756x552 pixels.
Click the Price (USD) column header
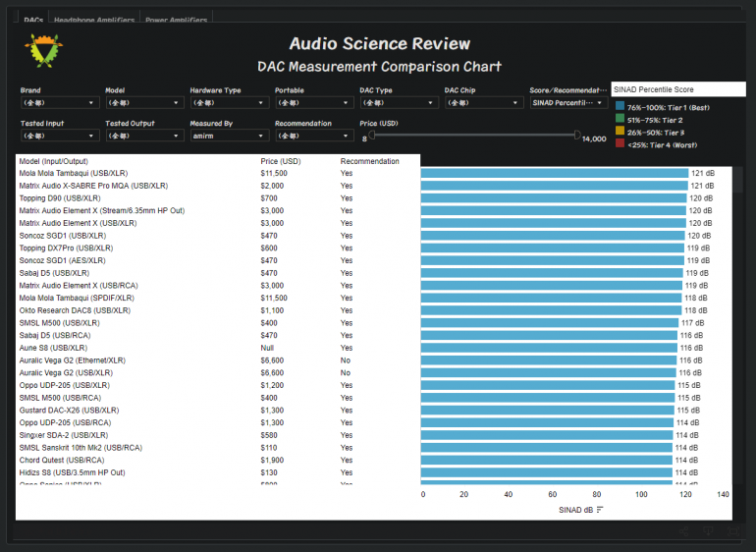pos(280,161)
